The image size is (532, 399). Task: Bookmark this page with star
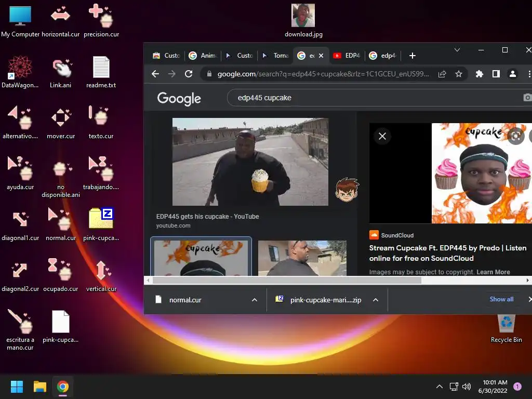(x=459, y=74)
